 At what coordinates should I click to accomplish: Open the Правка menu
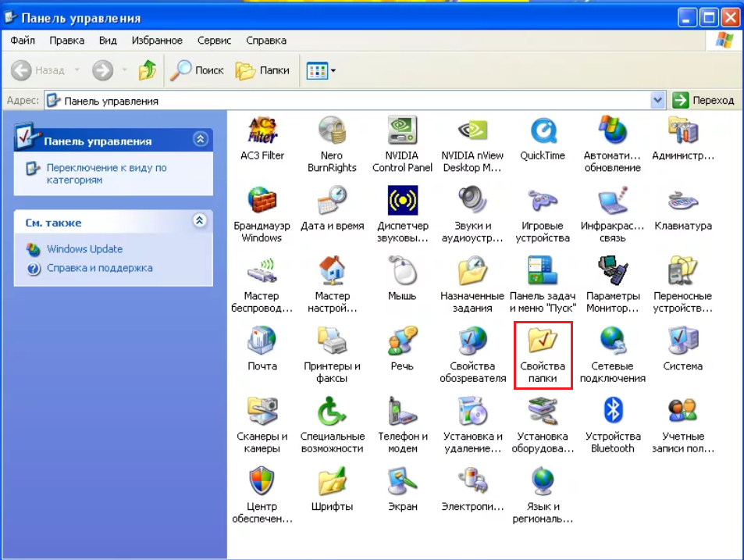[x=67, y=41]
